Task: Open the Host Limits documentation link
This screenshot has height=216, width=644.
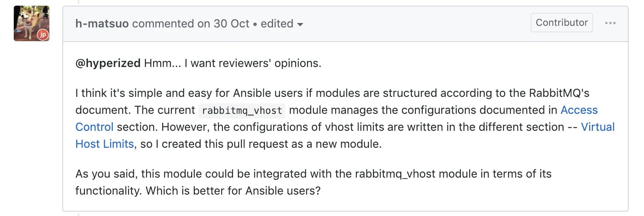Action: (x=104, y=144)
